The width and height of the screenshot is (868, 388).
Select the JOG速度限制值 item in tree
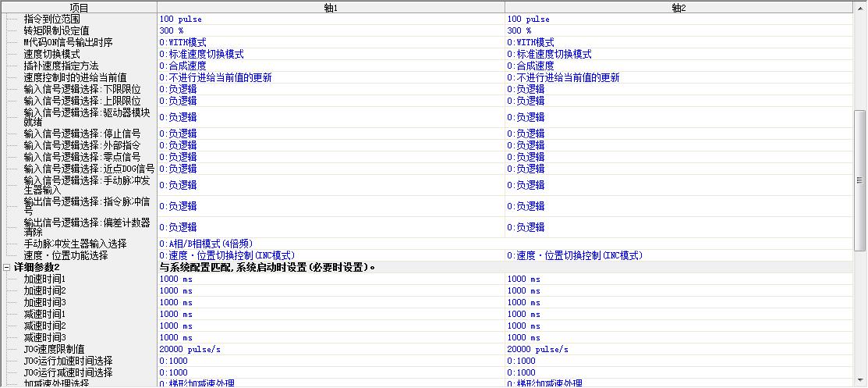coord(54,349)
